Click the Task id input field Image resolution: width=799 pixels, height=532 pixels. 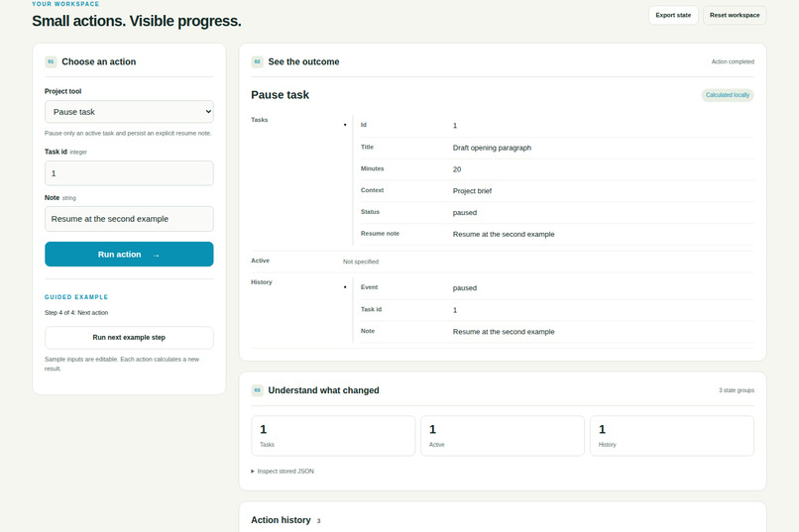129,173
